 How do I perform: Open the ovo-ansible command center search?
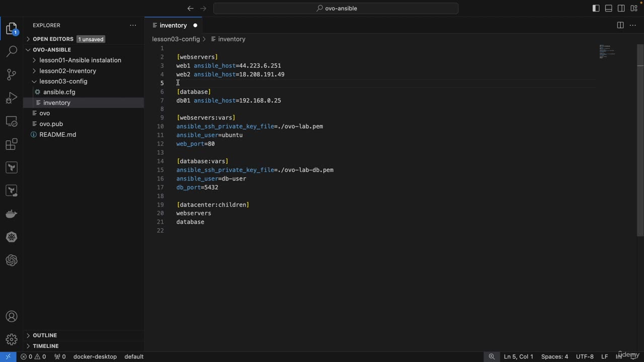[x=336, y=8]
